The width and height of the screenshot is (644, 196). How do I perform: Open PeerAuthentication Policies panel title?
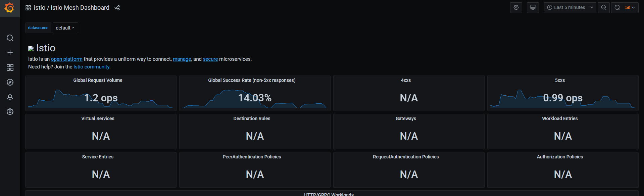252,157
